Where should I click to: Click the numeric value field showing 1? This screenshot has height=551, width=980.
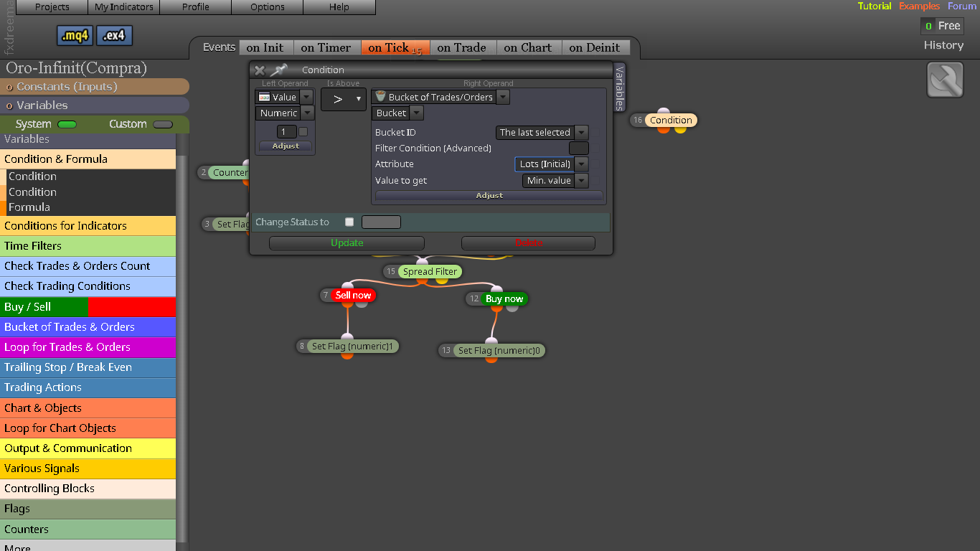[x=286, y=131]
